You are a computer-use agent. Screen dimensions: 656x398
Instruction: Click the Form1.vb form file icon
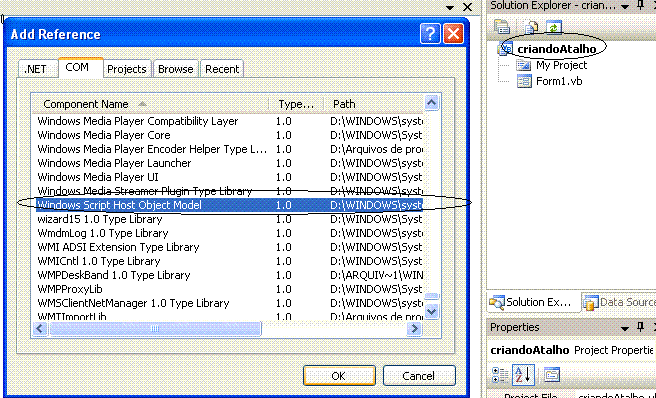point(524,81)
